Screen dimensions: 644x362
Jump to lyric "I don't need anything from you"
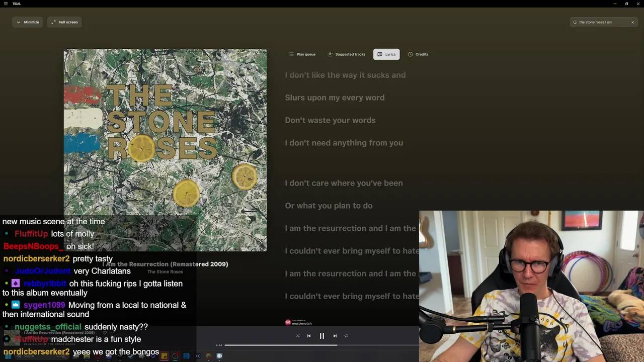click(344, 143)
